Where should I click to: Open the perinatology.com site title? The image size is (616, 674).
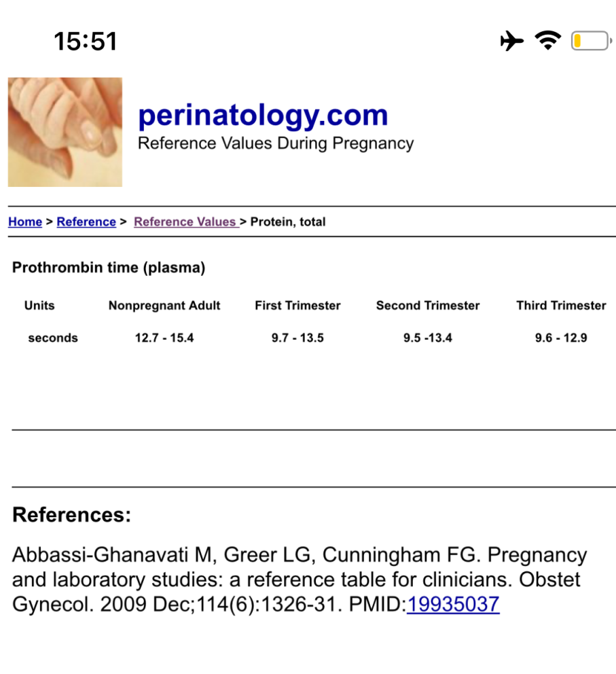(x=263, y=115)
